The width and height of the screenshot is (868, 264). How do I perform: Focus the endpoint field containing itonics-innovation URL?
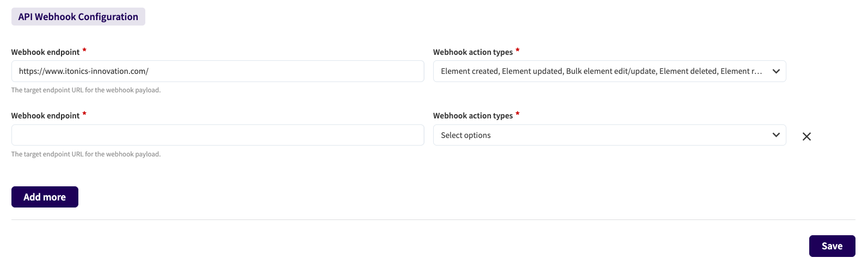pyautogui.click(x=218, y=71)
